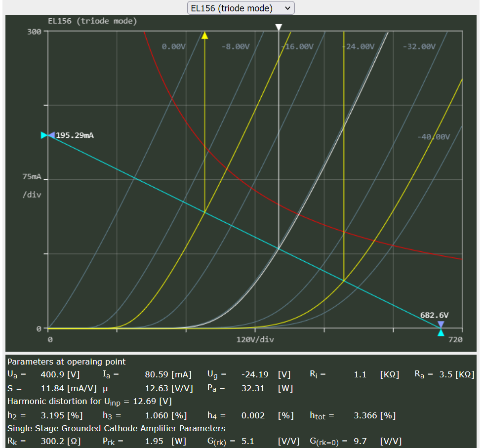Click the Prk value 1.95
Image resolution: width=483 pixels, height=448 pixels.
coord(154,441)
